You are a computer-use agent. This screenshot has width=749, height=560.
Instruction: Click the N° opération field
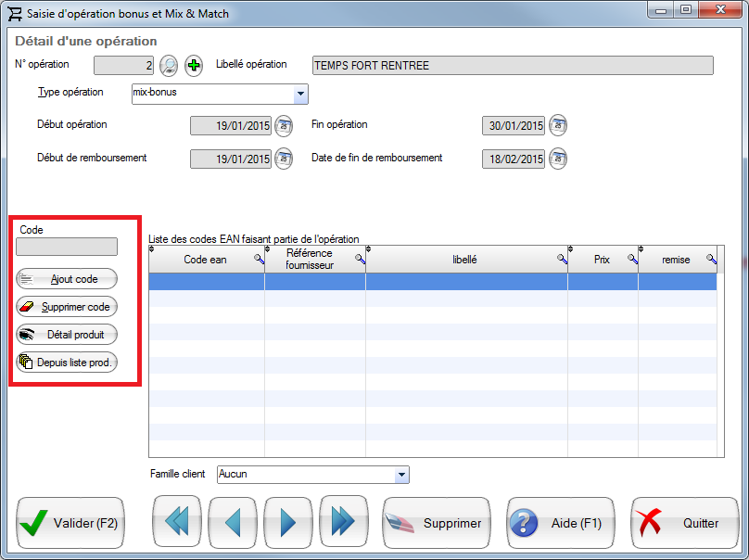coord(123,66)
